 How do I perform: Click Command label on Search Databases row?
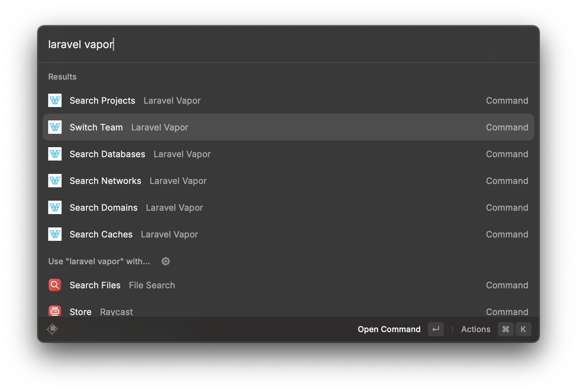(507, 154)
